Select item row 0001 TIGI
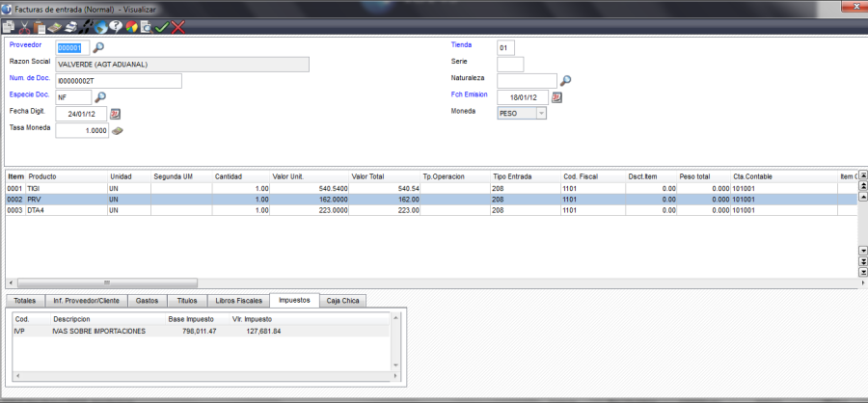This screenshot has height=403, width=868. (431, 189)
